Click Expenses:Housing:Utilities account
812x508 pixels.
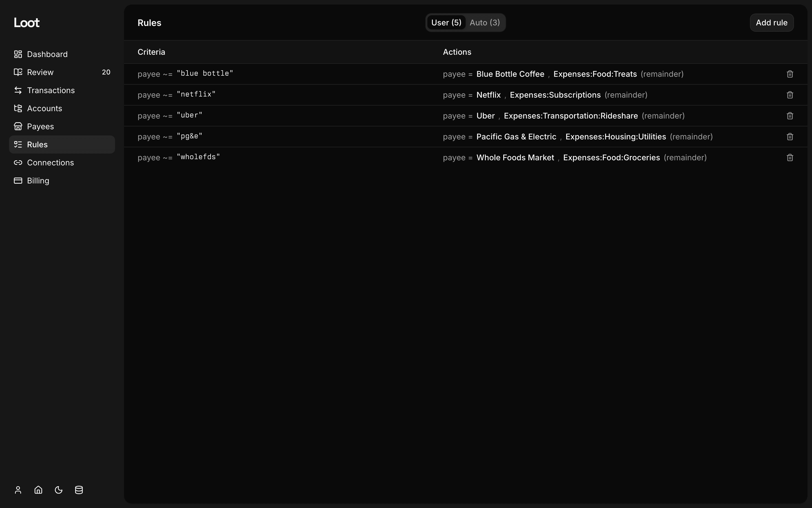(x=616, y=137)
